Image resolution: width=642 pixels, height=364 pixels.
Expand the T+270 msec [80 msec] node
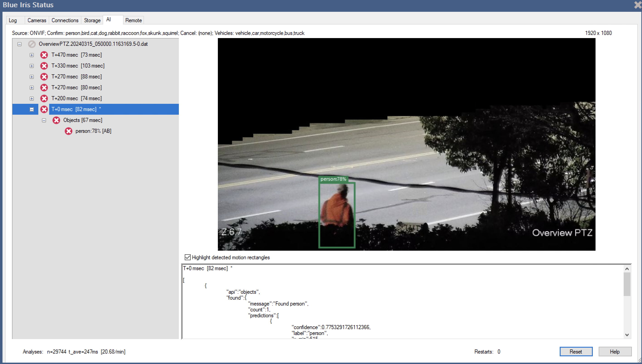tap(32, 88)
